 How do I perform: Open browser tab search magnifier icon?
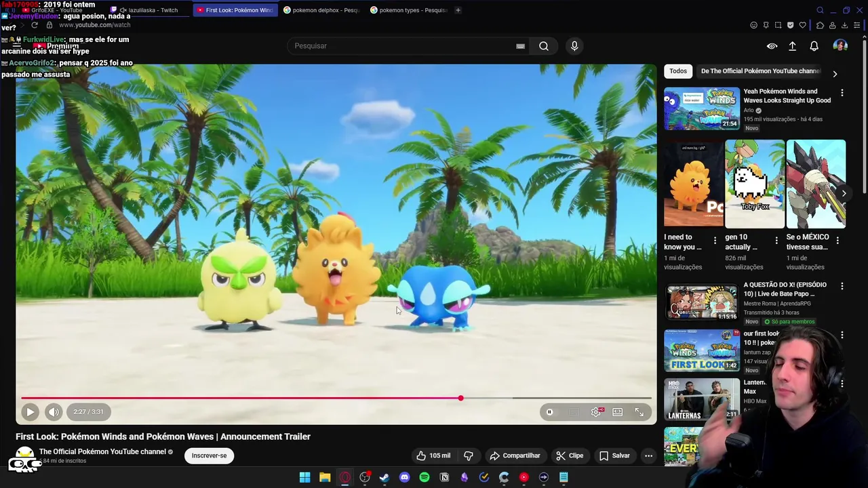820,10
